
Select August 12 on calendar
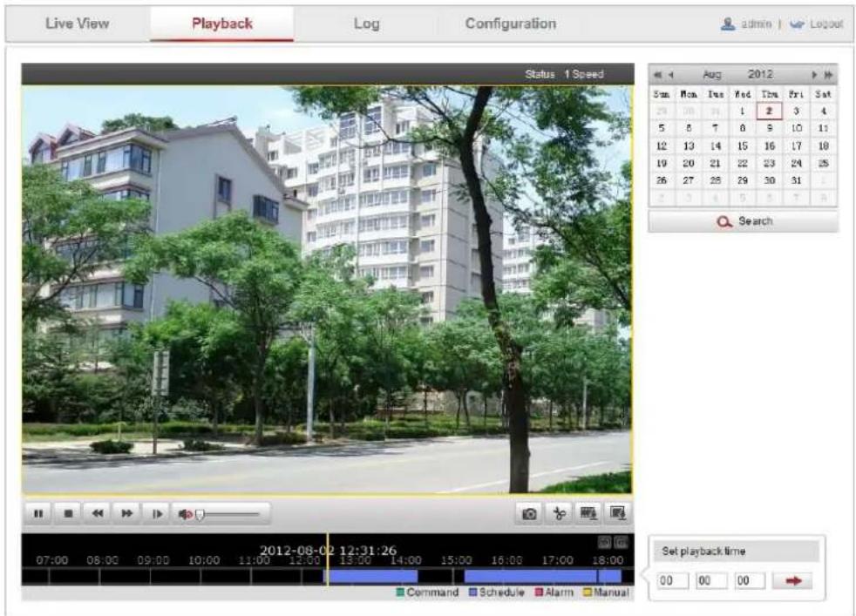tap(662, 146)
